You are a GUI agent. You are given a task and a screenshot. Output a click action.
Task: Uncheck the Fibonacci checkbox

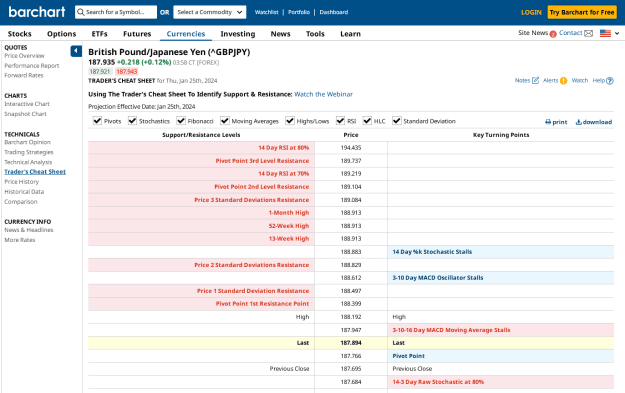pos(181,121)
